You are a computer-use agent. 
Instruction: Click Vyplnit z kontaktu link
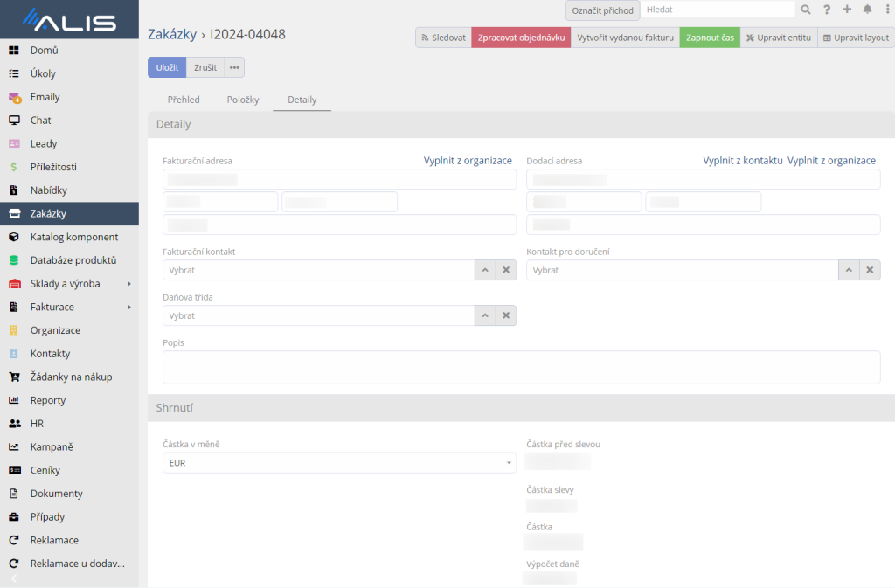742,161
